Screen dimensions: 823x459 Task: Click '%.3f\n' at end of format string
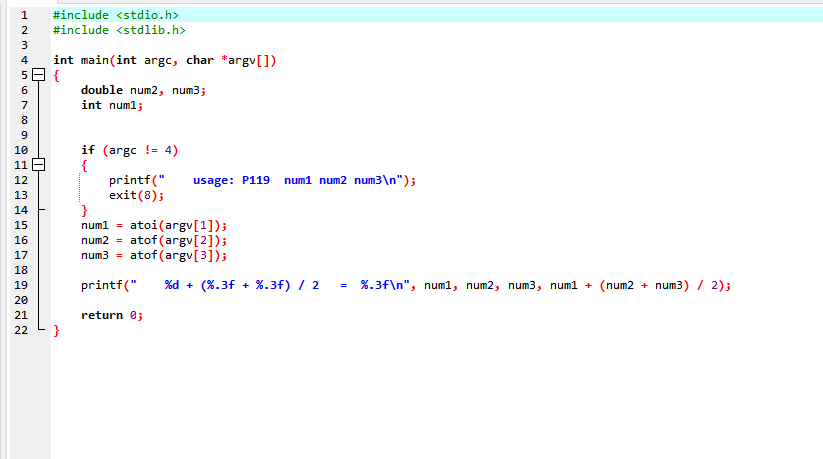click(382, 285)
